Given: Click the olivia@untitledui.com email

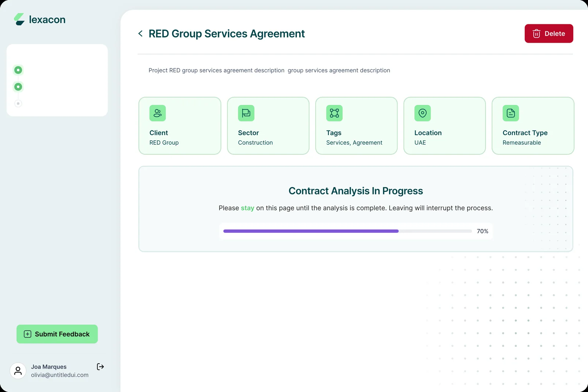Looking at the screenshot, I should click(60, 375).
